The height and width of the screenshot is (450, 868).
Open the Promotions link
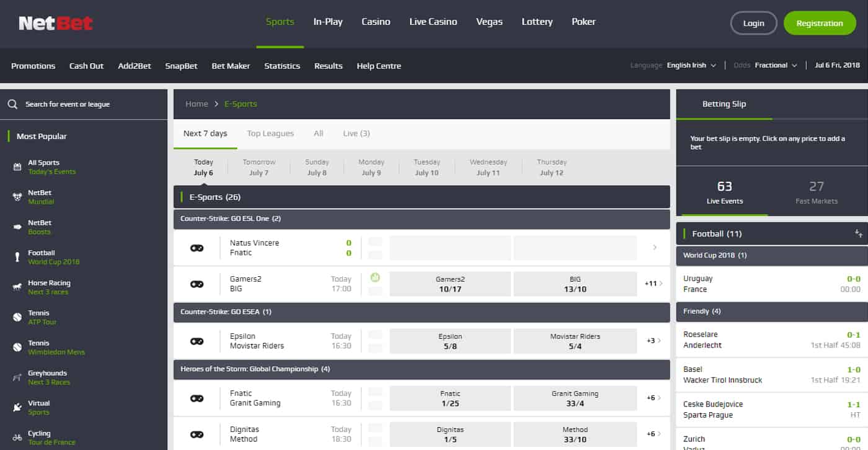point(33,66)
